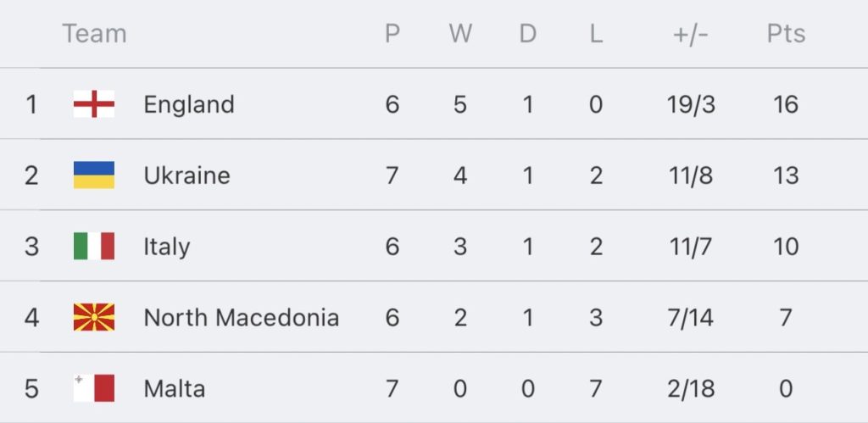The height and width of the screenshot is (423, 868).
Task: Open the England team link
Action: click(189, 104)
